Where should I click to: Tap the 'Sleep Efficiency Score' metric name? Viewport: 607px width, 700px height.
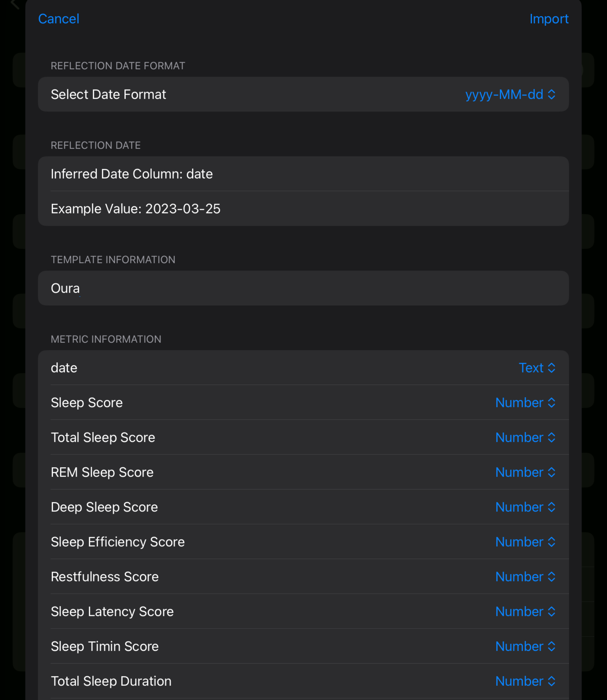pos(118,542)
